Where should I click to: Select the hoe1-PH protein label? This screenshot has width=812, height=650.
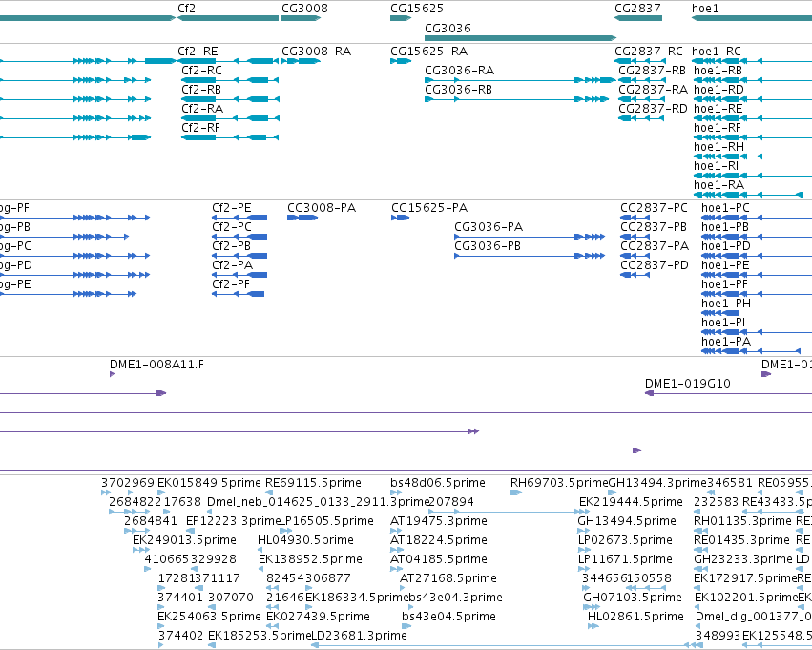(x=726, y=304)
